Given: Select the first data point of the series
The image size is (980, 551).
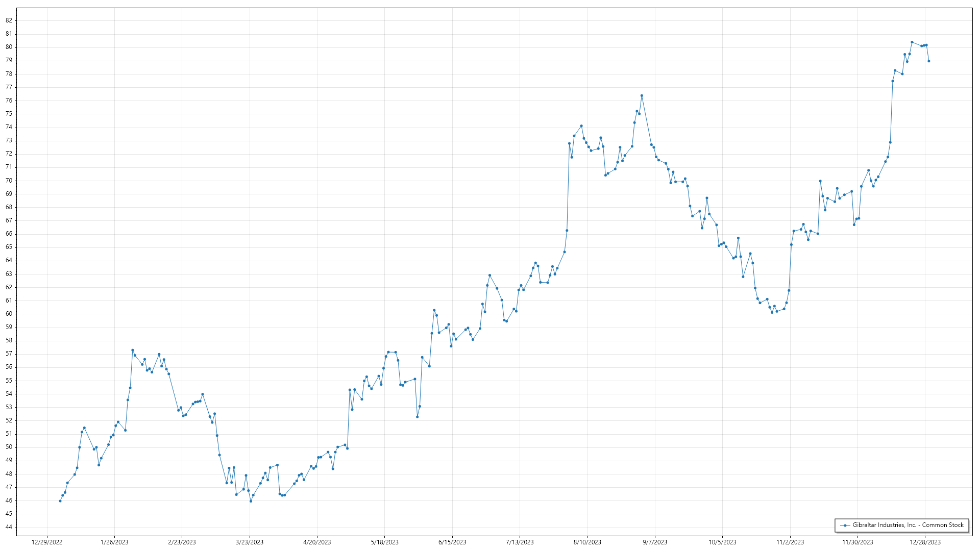Looking at the screenshot, I should (60, 501).
